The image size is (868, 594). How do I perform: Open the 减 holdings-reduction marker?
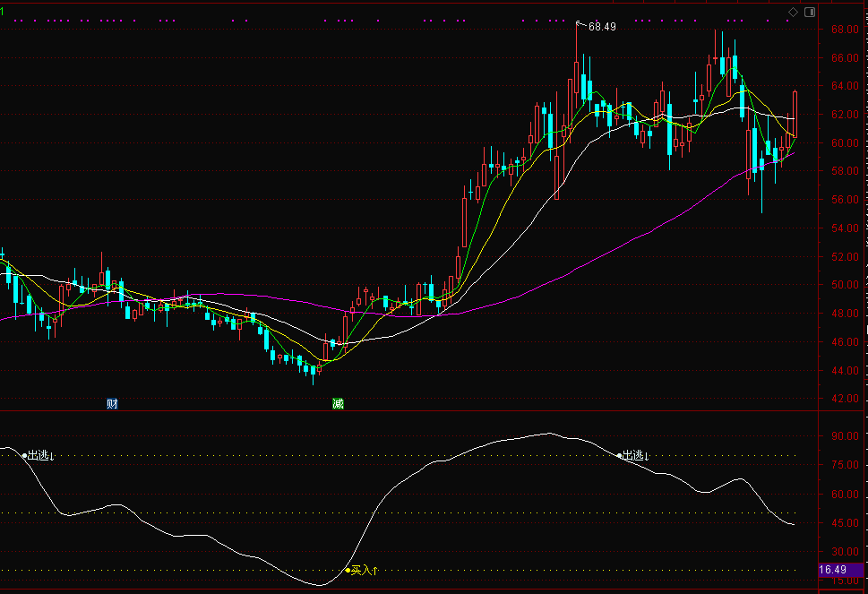[x=338, y=403]
